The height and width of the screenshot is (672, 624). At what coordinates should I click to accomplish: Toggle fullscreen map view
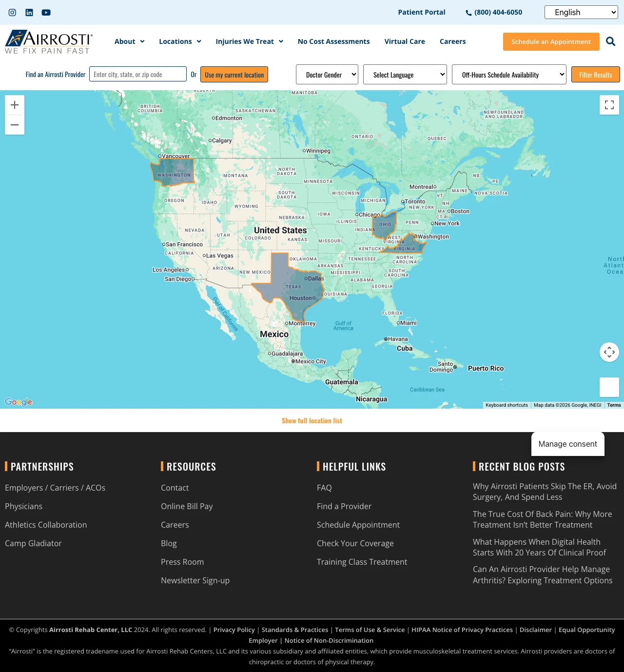[609, 105]
